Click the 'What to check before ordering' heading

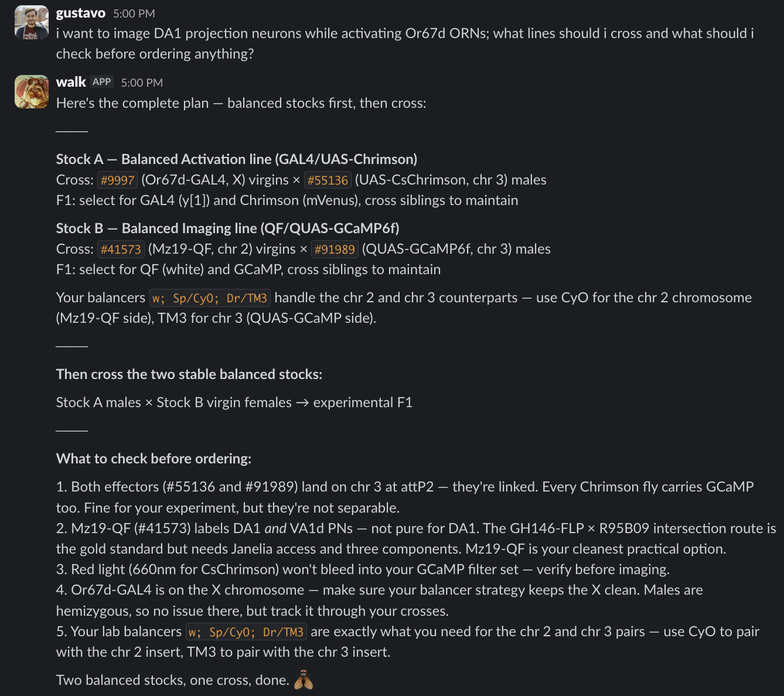(153, 458)
